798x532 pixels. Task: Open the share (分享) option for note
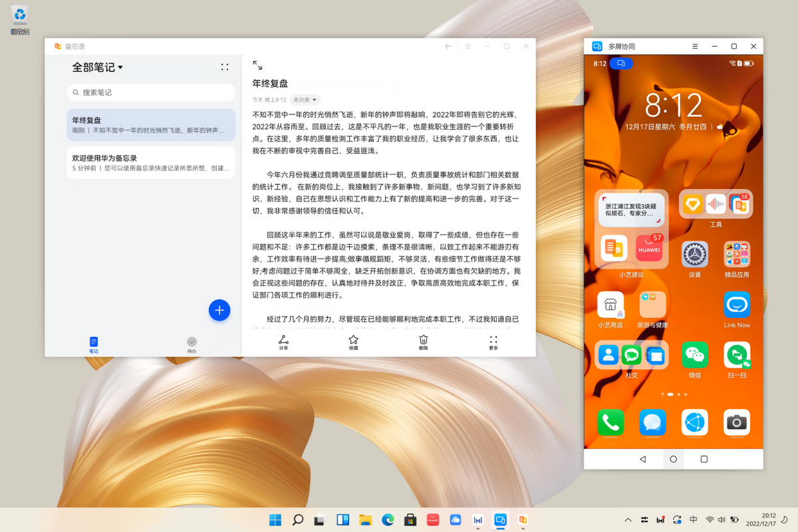click(283, 342)
